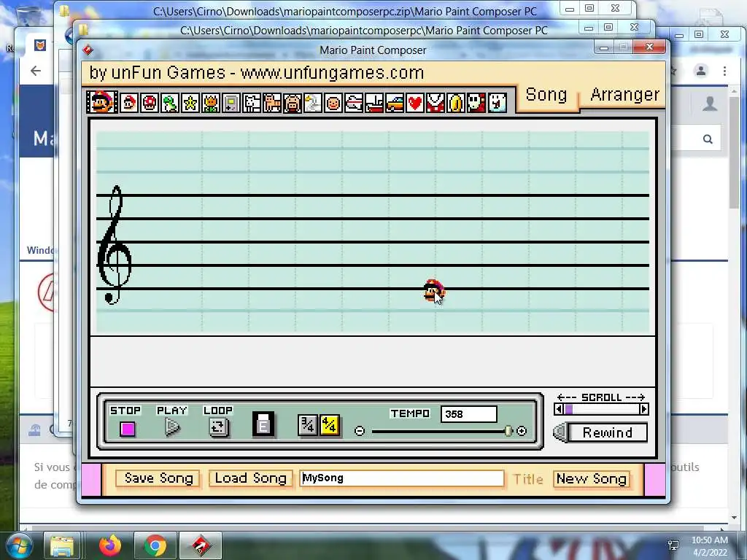Screen dimensions: 747x560
Task: Click the left arrow of SCROLL bar
Action: [x=558, y=409]
